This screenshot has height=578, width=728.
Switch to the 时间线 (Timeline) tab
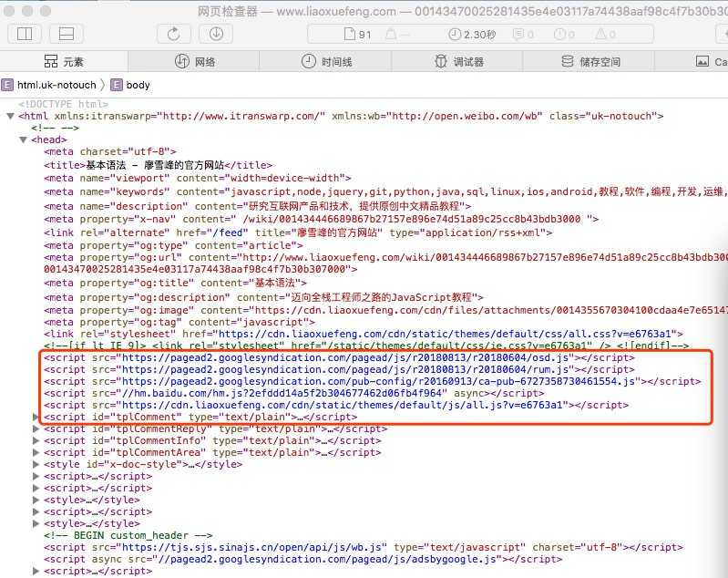(326, 61)
